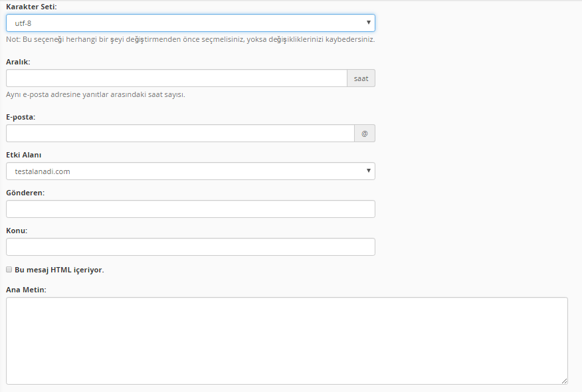
Task: Click the arrow on the Etki Alanı select
Action: click(368, 171)
